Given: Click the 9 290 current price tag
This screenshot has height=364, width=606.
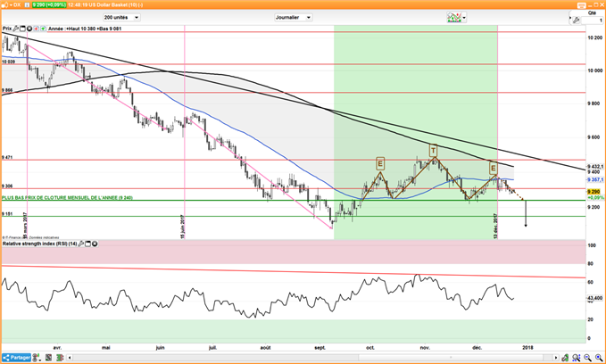Looking at the screenshot, I should pos(594,192).
